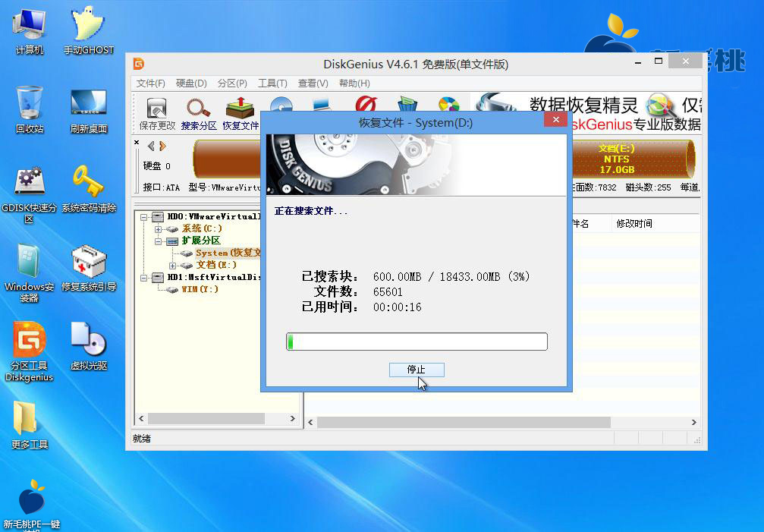This screenshot has width=764, height=532.
Task: Select the 新毛桃PE一键装机 desktop icon
Action: tap(31, 505)
